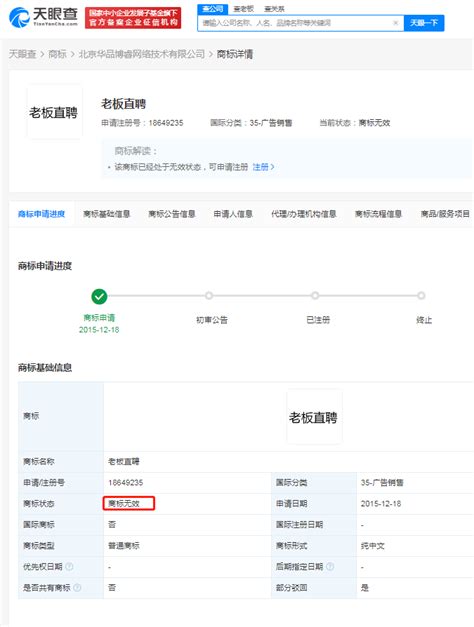Select the 初审公告 progress node
Image resolution: width=474 pixels, height=627 pixels.
[209, 296]
